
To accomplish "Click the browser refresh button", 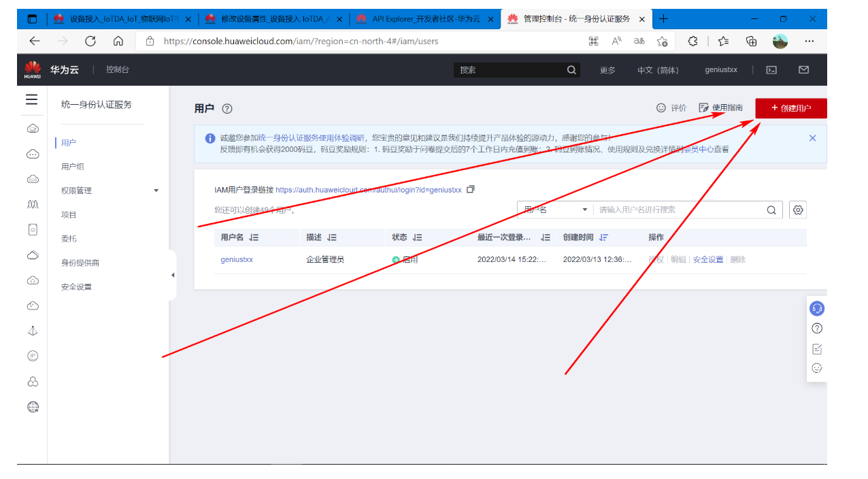I will click(x=90, y=42).
